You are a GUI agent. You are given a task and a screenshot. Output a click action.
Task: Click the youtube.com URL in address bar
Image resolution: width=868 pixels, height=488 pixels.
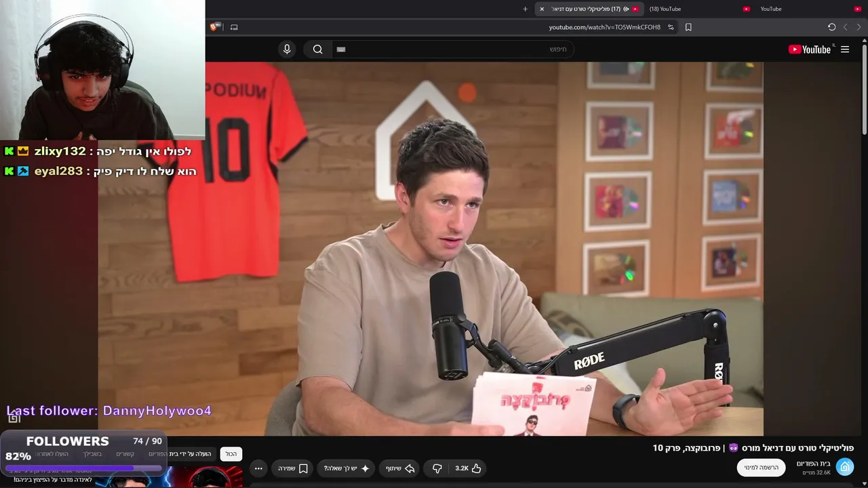tap(605, 27)
